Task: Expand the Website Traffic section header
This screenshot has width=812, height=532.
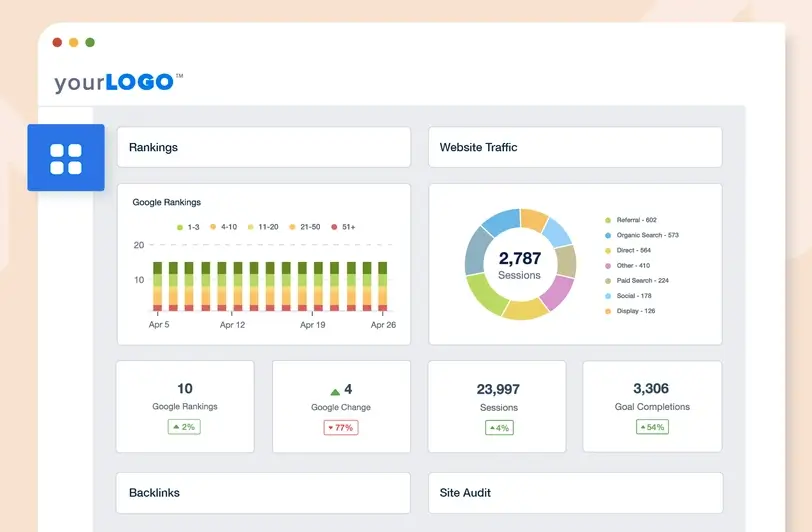Action: click(575, 147)
